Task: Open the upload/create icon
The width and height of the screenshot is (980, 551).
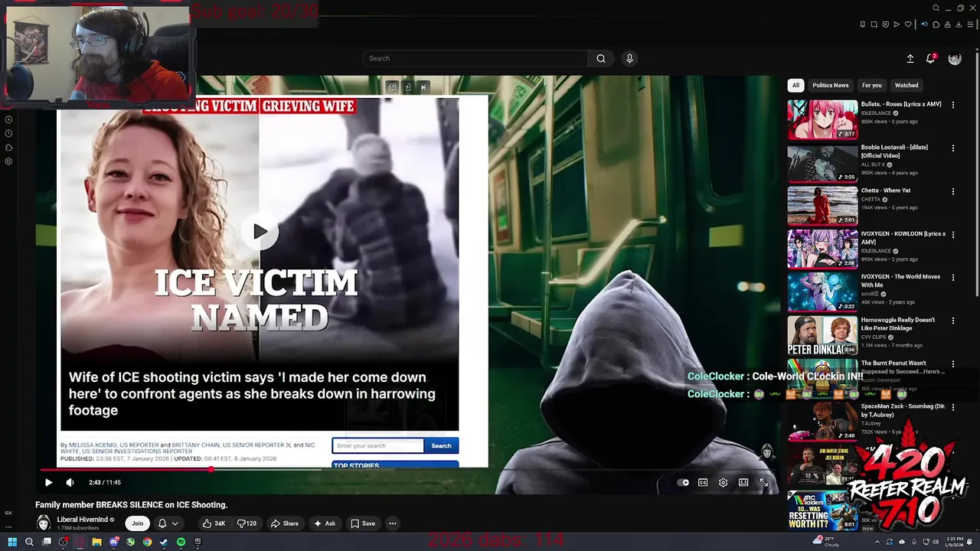Action: coord(910,58)
